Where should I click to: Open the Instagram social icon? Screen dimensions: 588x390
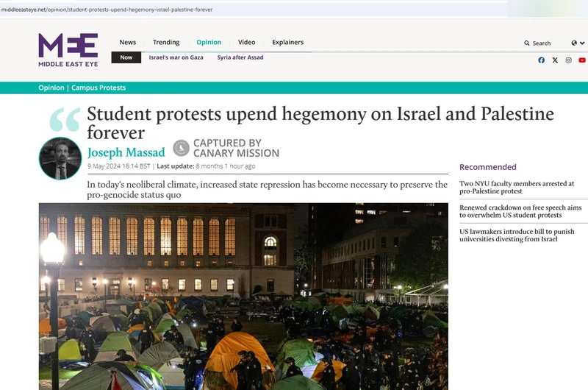click(568, 60)
